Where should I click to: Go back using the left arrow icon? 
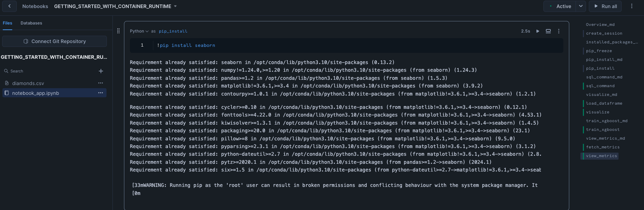9,6
